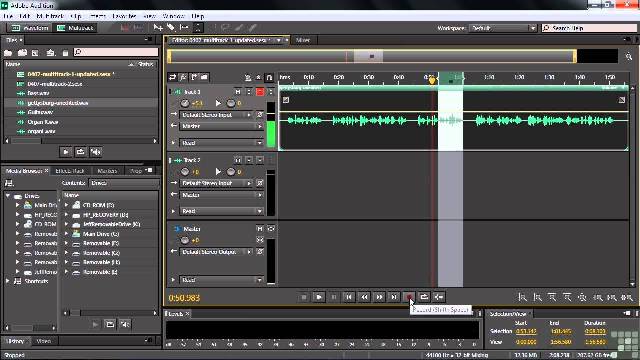Mute the Master track
This screenshot has height=360, width=640.
(260, 229)
